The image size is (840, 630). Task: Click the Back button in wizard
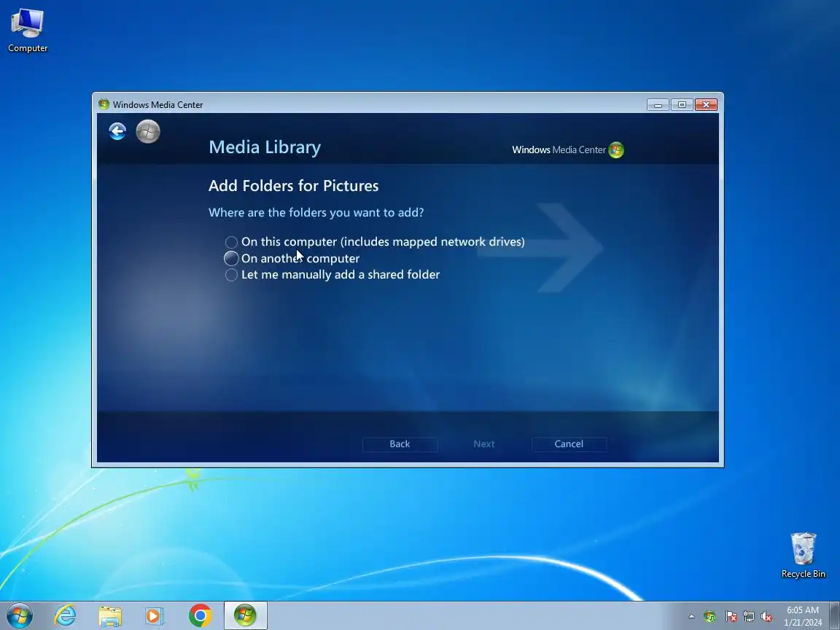coord(400,444)
